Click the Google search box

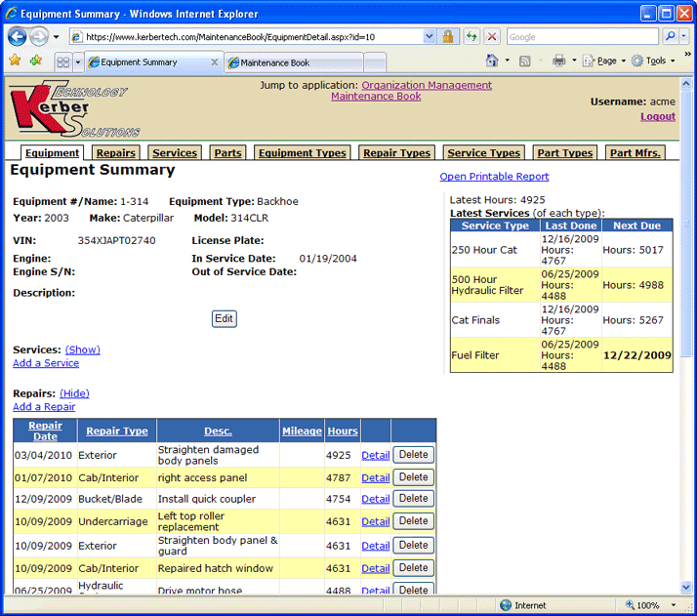[x=583, y=37]
